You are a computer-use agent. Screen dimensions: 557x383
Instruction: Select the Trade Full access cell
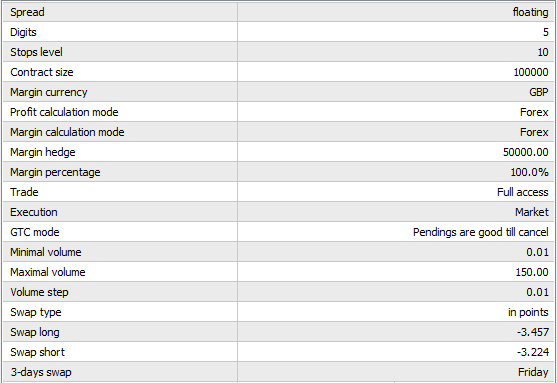pyautogui.click(x=396, y=192)
